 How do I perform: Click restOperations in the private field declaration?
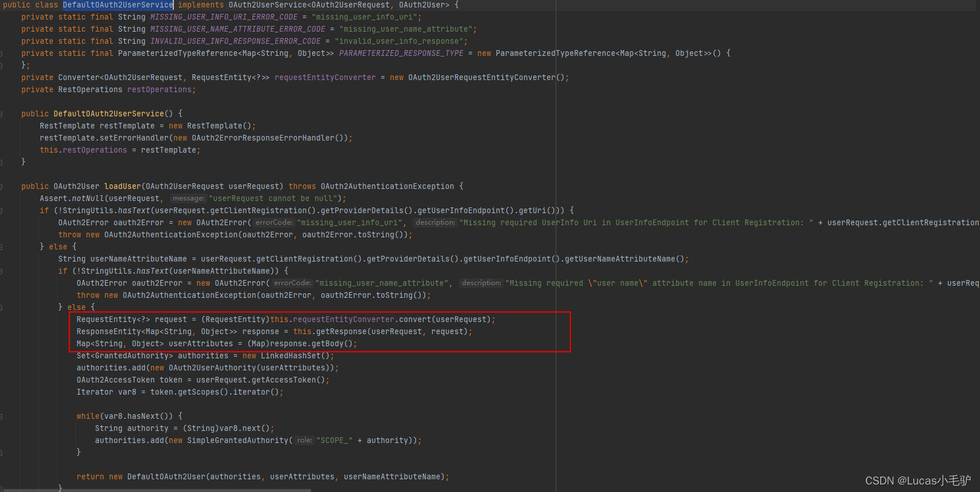click(x=159, y=89)
